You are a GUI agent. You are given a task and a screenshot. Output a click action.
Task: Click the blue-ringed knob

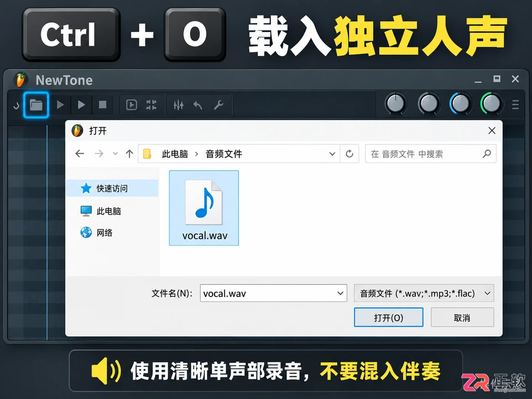coord(460,104)
